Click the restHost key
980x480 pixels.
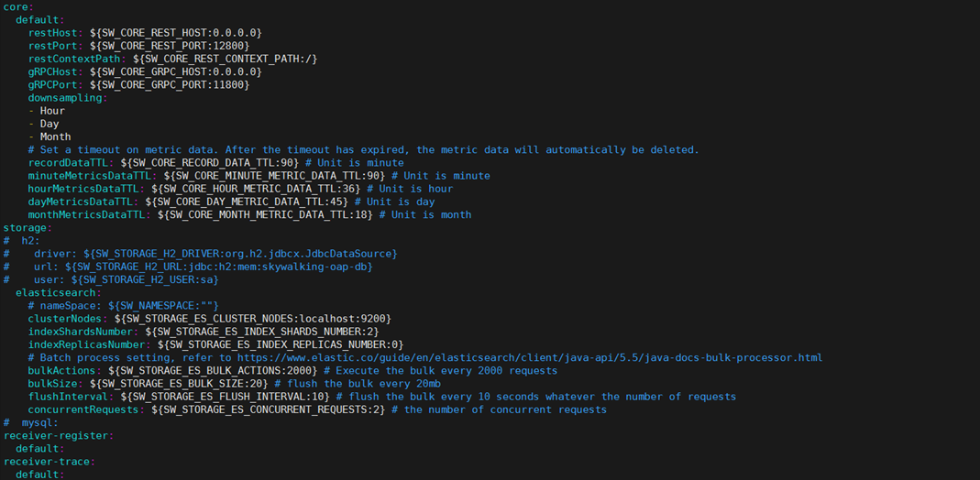point(52,32)
